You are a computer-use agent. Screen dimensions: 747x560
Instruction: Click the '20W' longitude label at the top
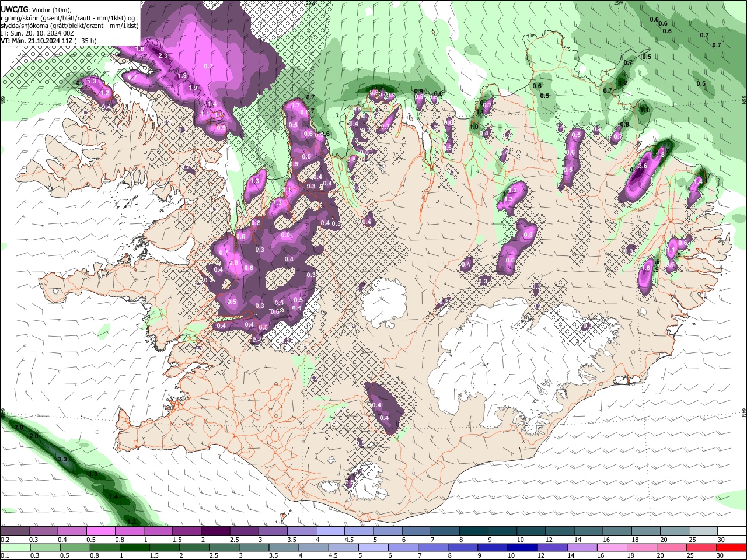coord(311,3)
